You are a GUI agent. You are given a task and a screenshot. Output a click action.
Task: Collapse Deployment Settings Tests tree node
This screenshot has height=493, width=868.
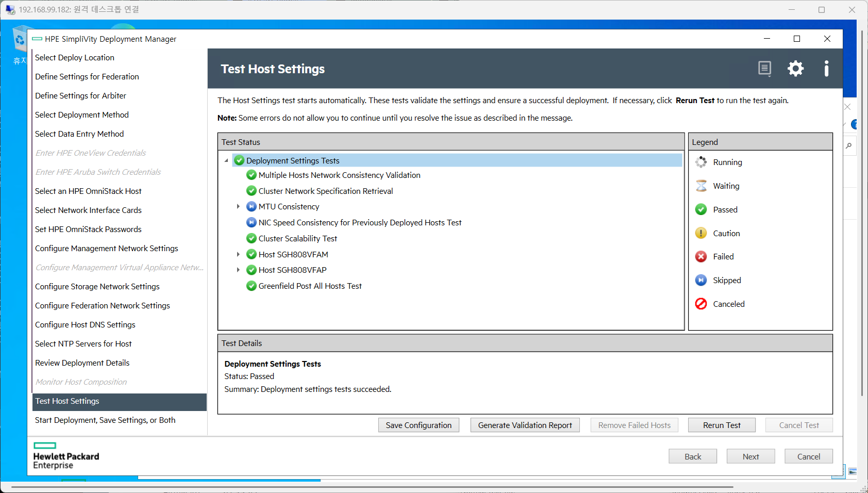226,161
